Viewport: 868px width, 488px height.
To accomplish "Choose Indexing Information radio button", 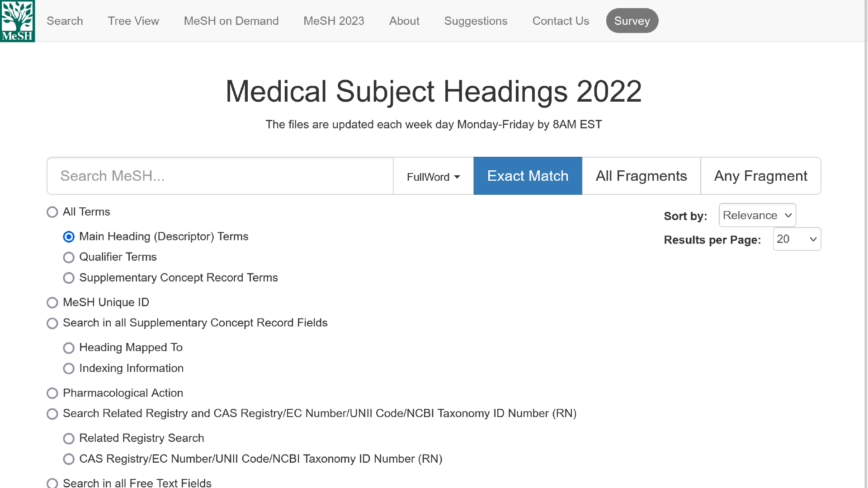I will (69, 369).
